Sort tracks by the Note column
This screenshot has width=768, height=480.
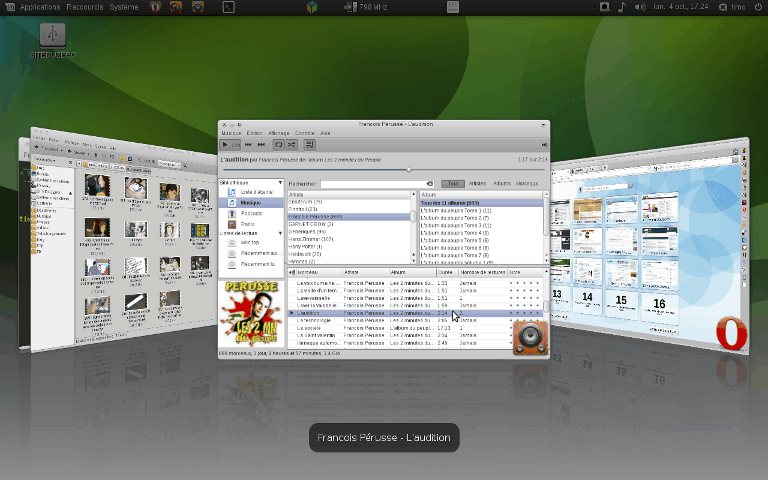(x=525, y=272)
